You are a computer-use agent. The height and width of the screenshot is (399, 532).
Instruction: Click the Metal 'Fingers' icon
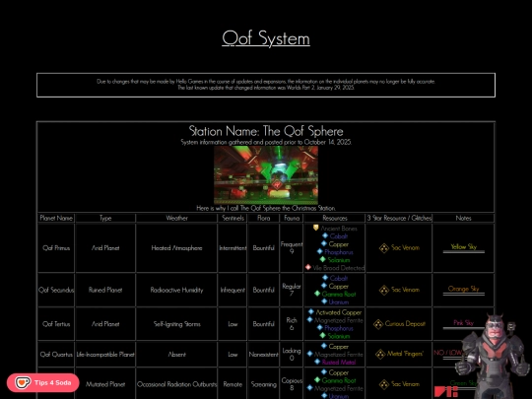pyautogui.click(x=380, y=355)
